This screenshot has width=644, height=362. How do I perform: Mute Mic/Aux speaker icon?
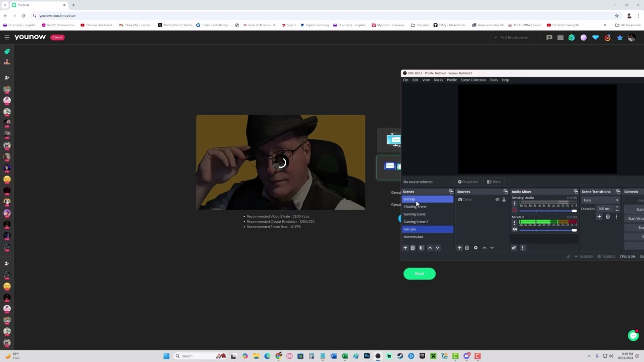[x=514, y=230]
